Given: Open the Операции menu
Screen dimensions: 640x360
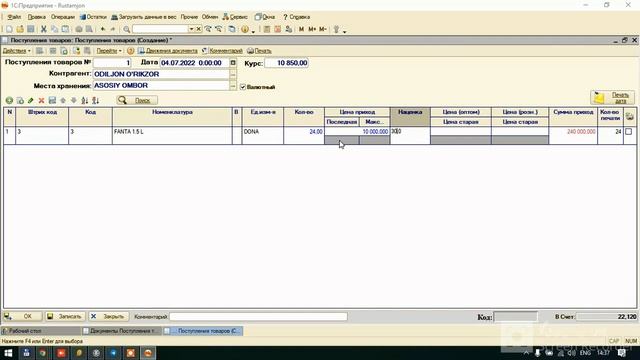Looking at the screenshot, I should click(63, 17).
